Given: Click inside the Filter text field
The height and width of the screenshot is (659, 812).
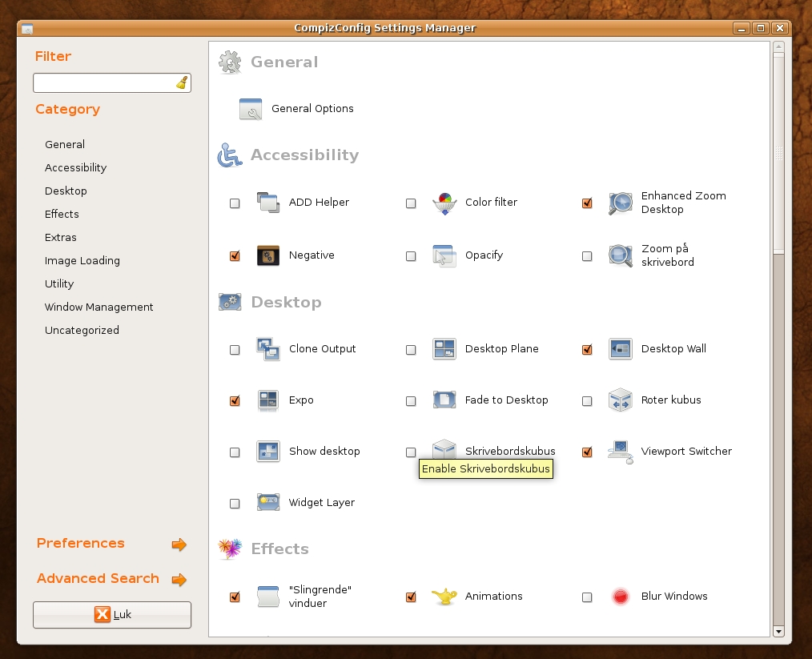Looking at the screenshot, I should click(x=103, y=82).
